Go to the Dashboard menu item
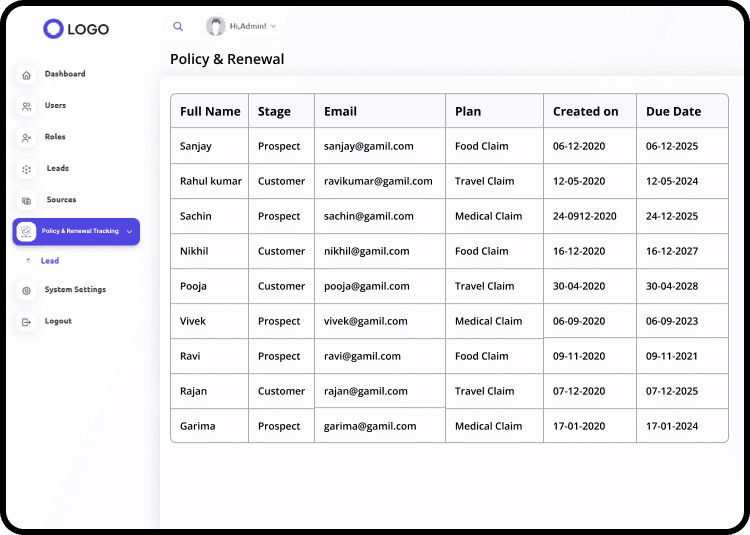This screenshot has width=750, height=535. [65, 74]
